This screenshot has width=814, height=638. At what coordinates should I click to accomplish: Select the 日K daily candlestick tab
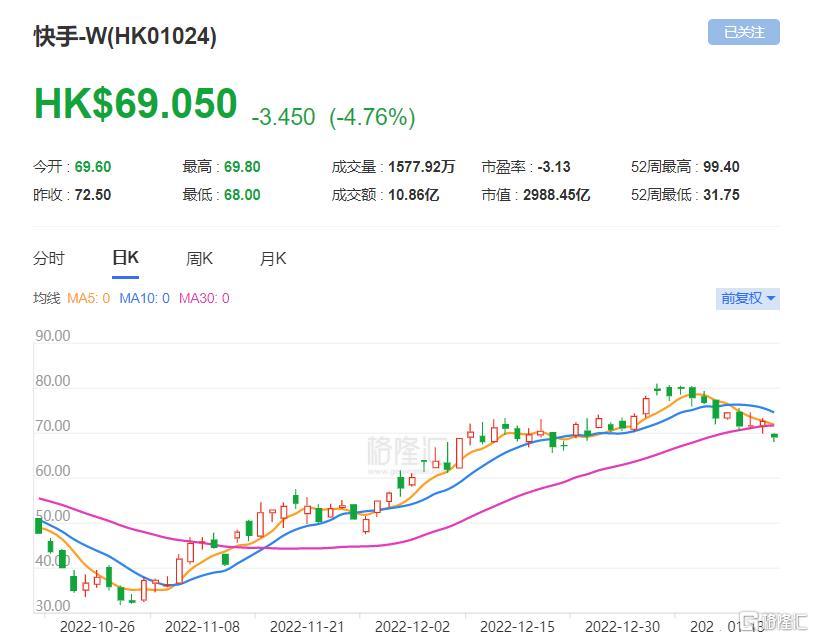point(125,258)
